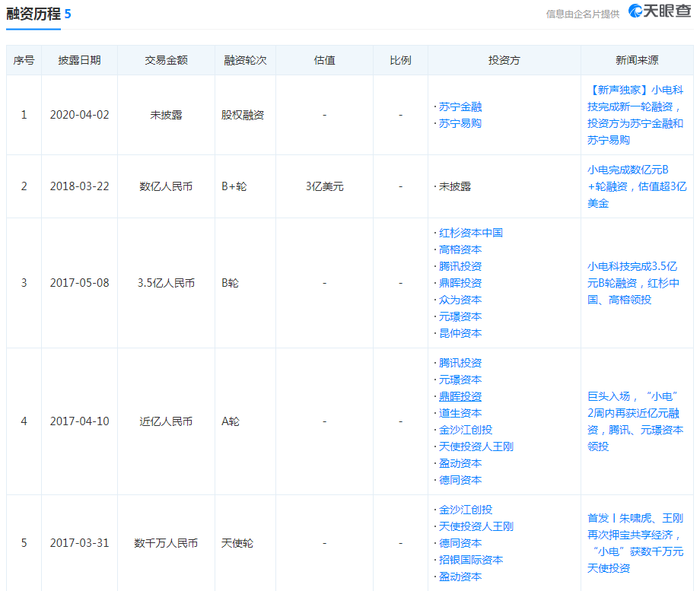Viewport: 700px width, 591px height.
Task: Open the 苏宁金融 investor link
Action: 460,106
